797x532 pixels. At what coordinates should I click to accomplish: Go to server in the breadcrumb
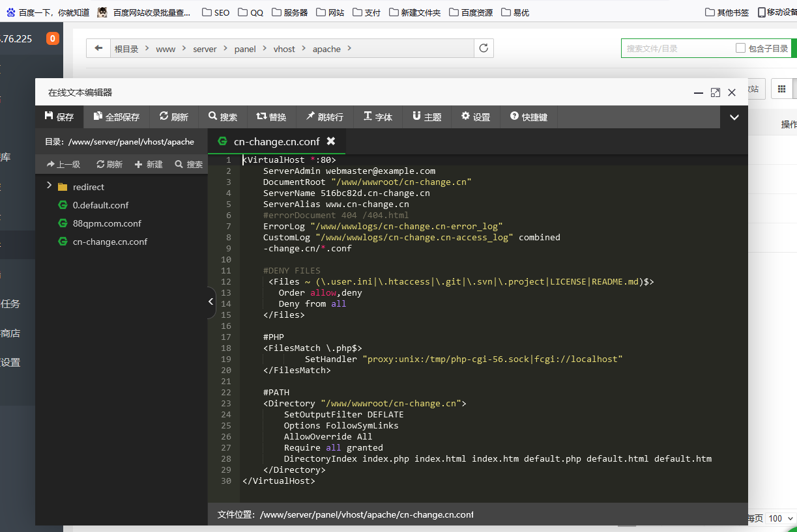tap(205, 49)
